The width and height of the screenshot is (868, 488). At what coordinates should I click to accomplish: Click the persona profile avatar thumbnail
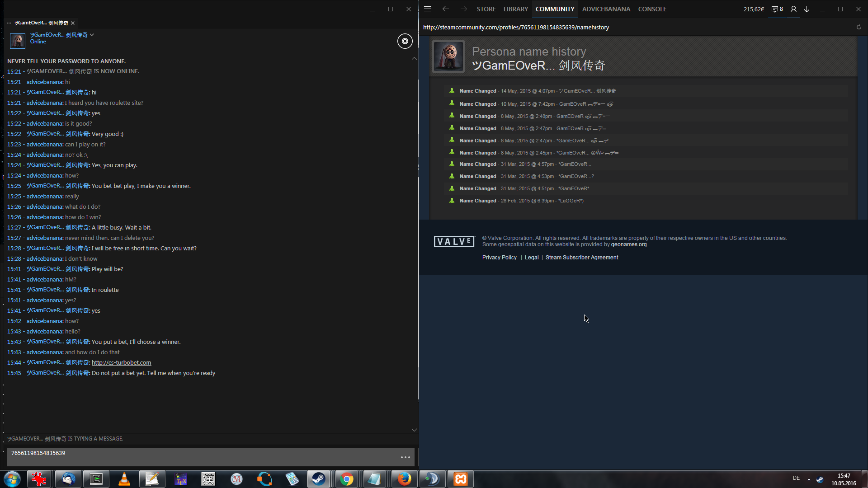coord(448,56)
